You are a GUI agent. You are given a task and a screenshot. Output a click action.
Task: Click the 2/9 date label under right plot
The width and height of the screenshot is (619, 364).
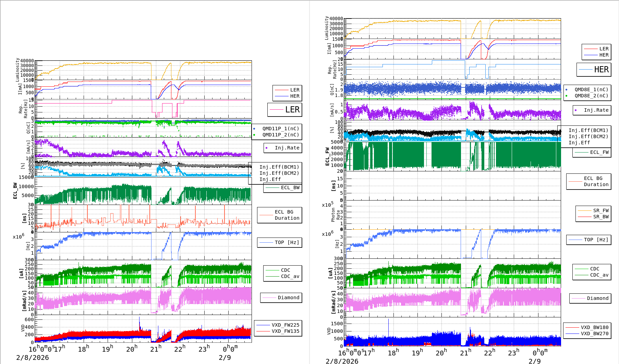tap(535, 361)
